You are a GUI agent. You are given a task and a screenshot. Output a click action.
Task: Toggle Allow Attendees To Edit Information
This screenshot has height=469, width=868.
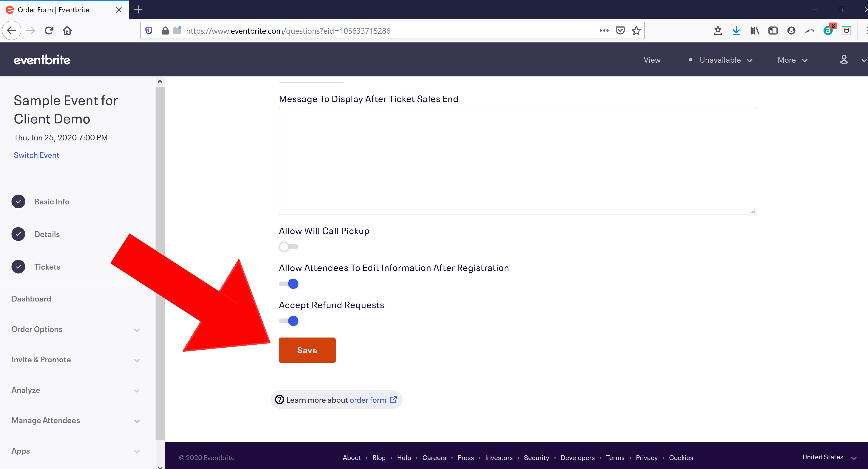pyautogui.click(x=288, y=284)
